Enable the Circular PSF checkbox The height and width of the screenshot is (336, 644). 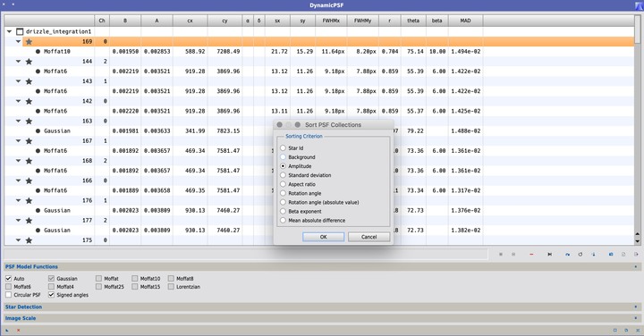click(8, 295)
